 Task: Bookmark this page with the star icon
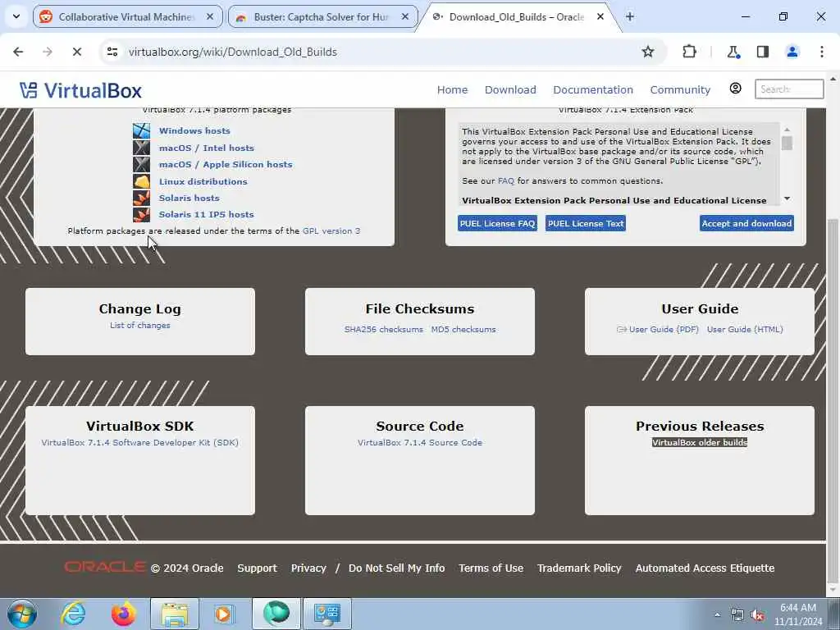tap(648, 52)
